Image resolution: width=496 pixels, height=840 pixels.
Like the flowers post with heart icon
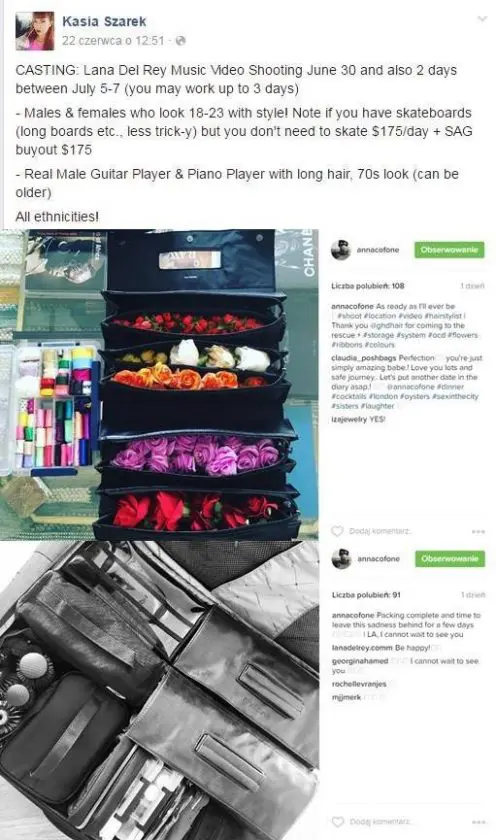337,531
